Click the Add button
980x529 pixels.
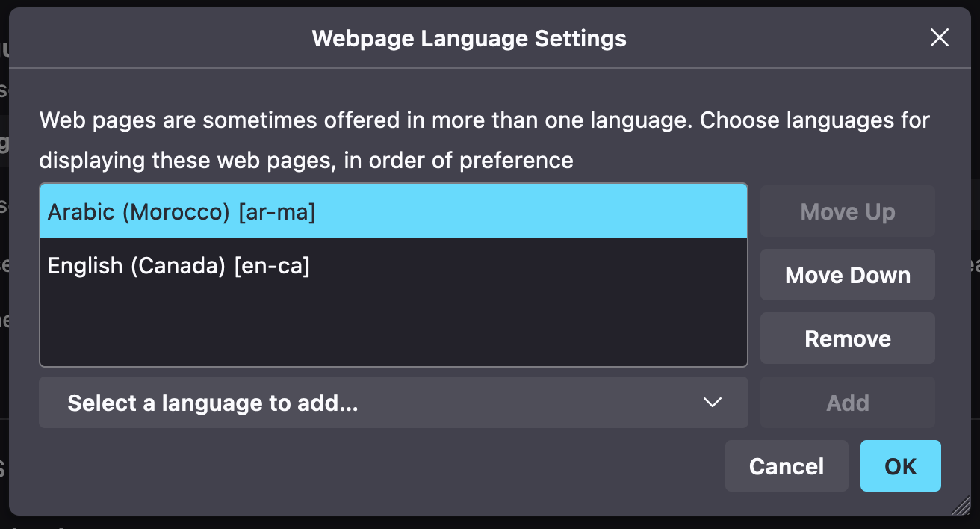click(x=847, y=402)
